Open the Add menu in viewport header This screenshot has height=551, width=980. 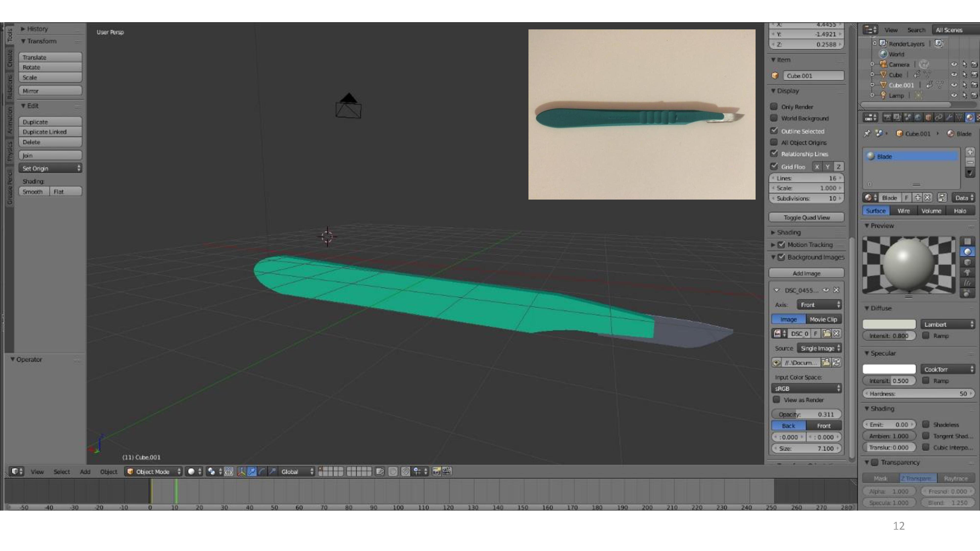(85, 471)
